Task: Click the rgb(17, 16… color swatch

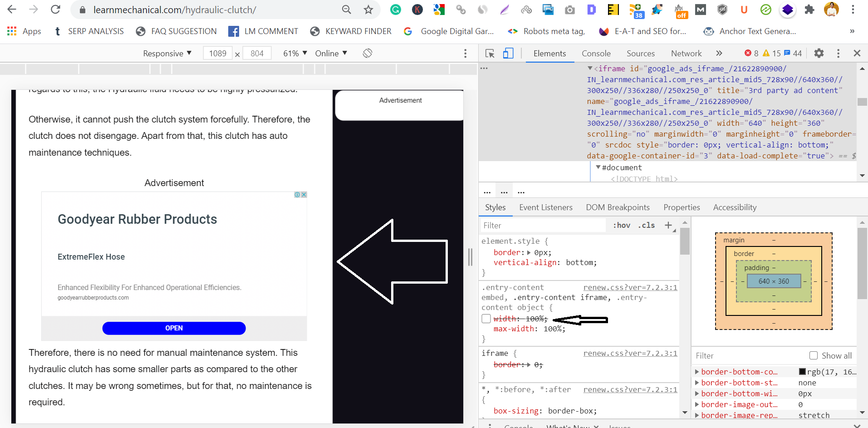Action: (x=802, y=372)
